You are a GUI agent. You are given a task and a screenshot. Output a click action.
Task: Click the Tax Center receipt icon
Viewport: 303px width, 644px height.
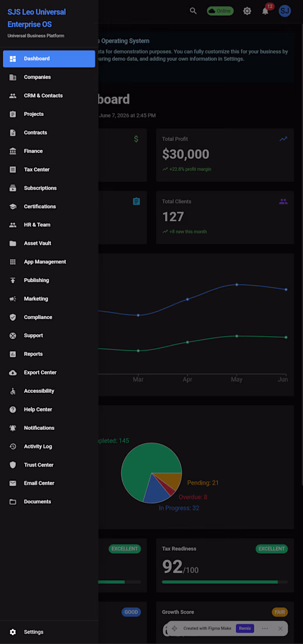tap(13, 170)
